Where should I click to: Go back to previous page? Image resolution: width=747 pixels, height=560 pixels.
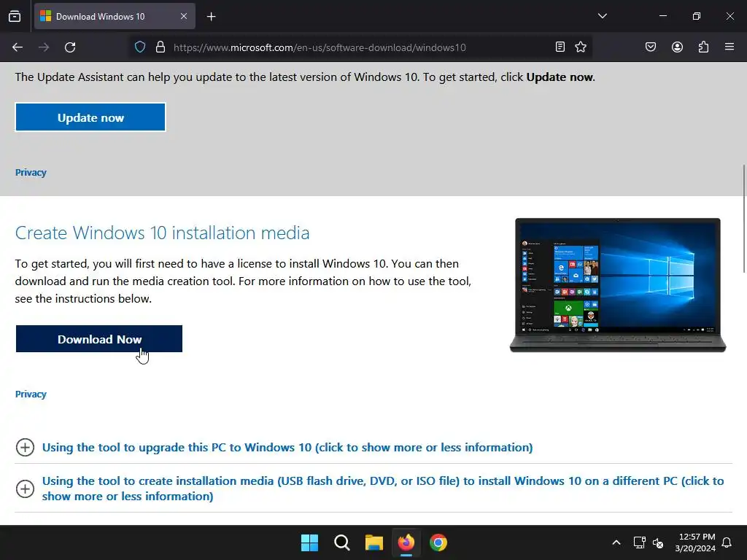(18, 47)
